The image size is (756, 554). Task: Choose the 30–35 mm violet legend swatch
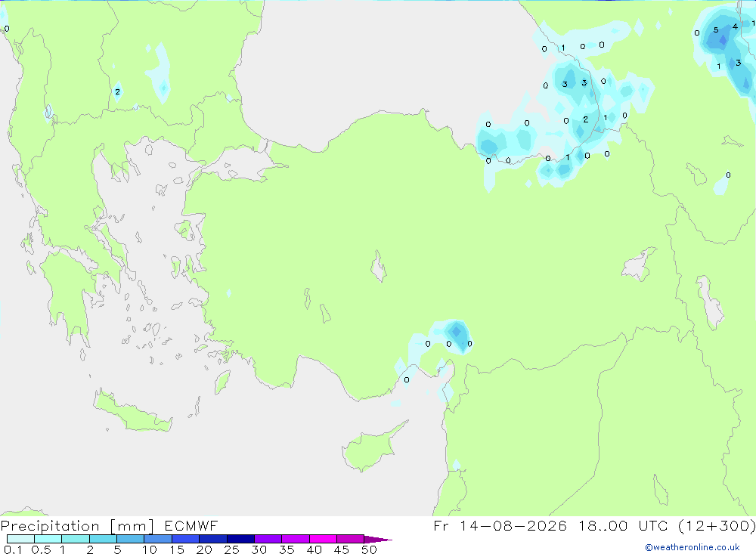(x=268, y=539)
